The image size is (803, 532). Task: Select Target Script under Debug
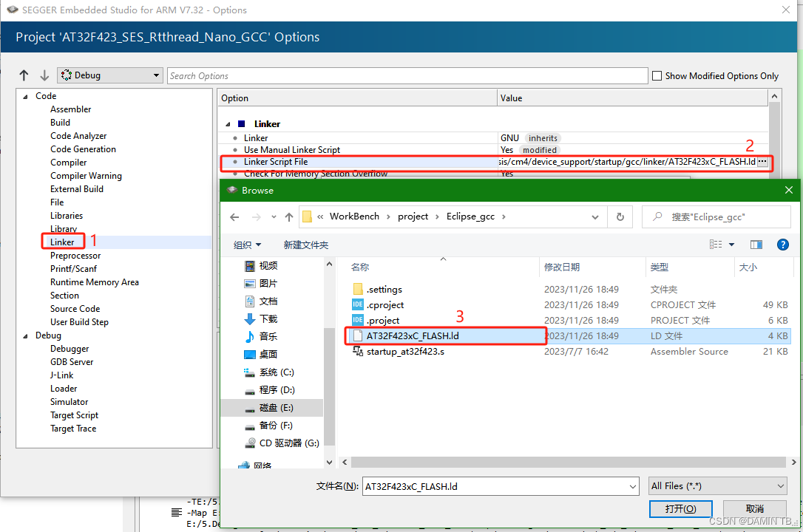pyautogui.click(x=74, y=415)
